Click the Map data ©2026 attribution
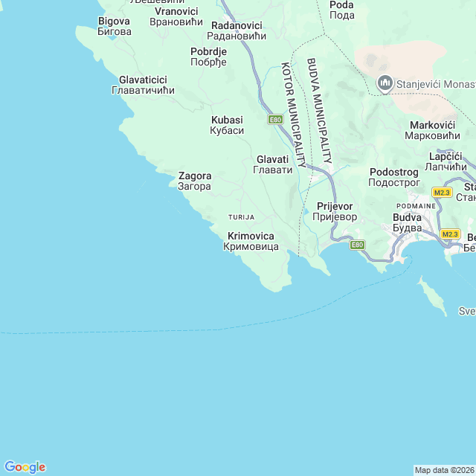The image size is (476, 476). [445, 470]
